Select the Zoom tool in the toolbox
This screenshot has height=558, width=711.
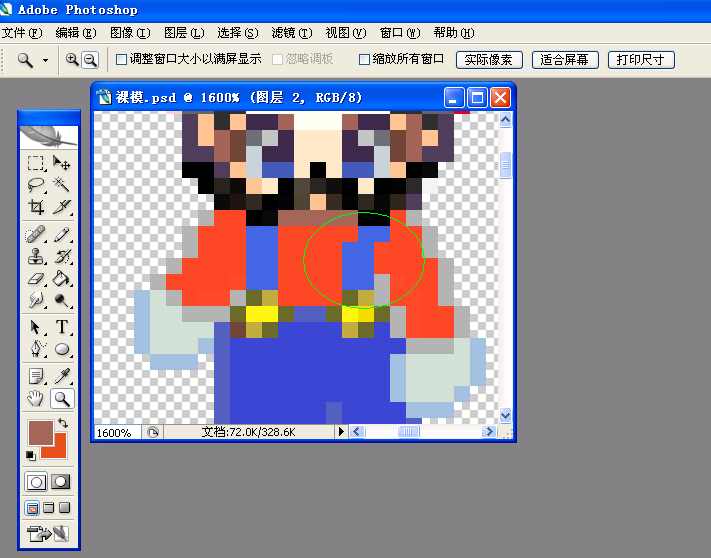[62, 398]
